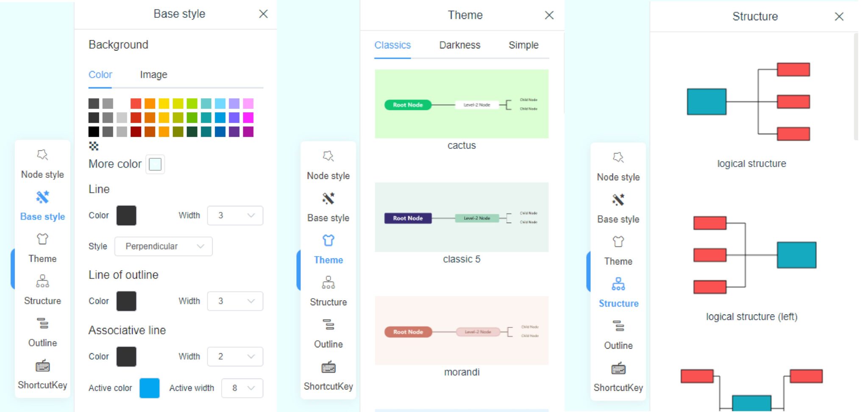Image resolution: width=868 pixels, height=412 pixels.
Task: Click the transparent background checker icon
Action: (x=94, y=146)
